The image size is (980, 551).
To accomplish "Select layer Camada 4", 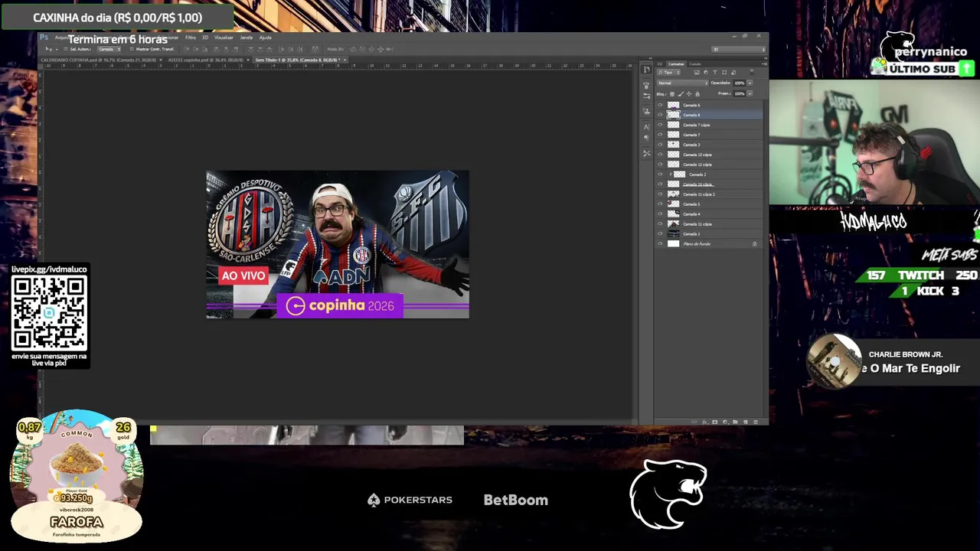I will coord(708,214).
